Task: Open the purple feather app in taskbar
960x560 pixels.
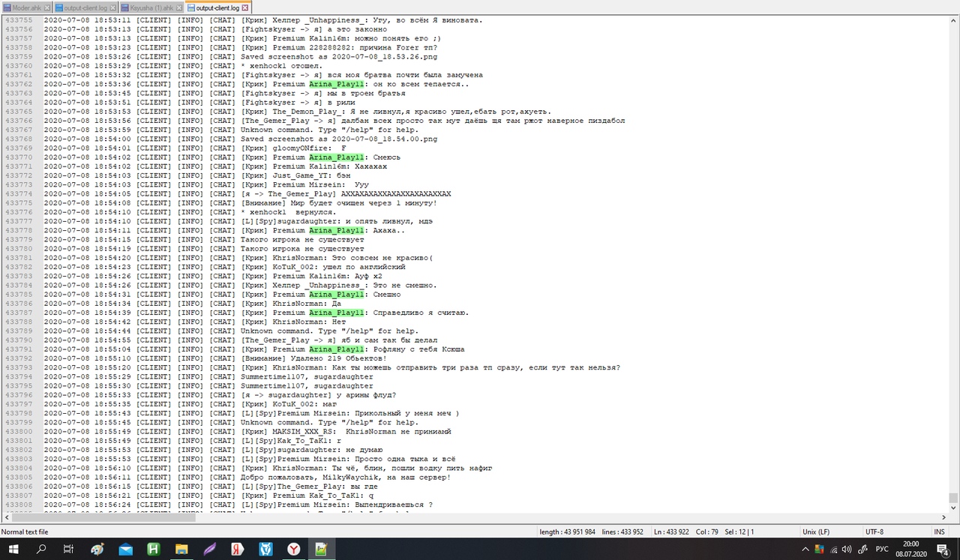Action: tap(209, 549)
